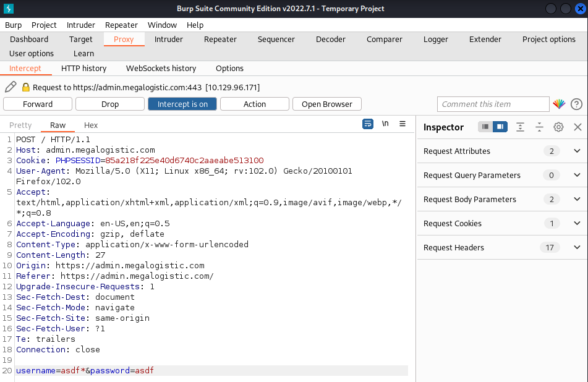Forward the intercepted request
588x382 pixels.
coord(38,104)
